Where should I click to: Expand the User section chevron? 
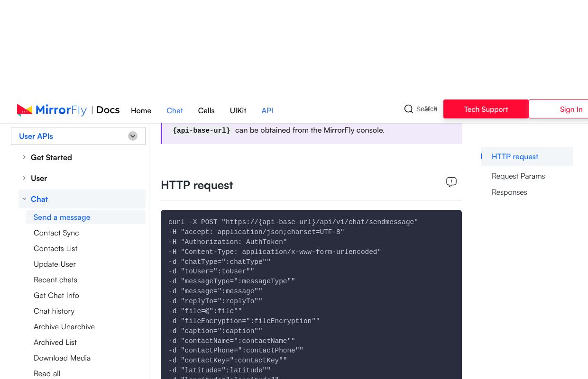(x=24, y=178)
